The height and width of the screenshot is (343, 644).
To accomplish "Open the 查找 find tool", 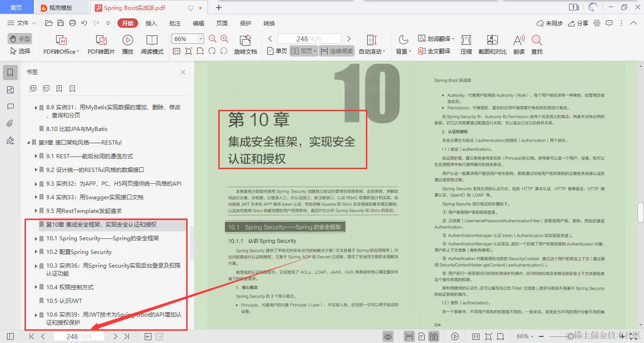I will (538, 45).
